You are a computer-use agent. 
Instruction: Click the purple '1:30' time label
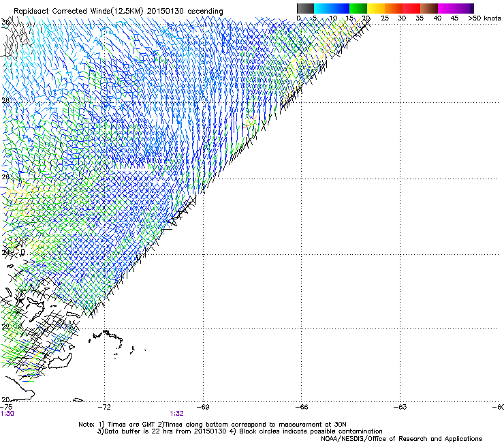click(x=7, y=414)
